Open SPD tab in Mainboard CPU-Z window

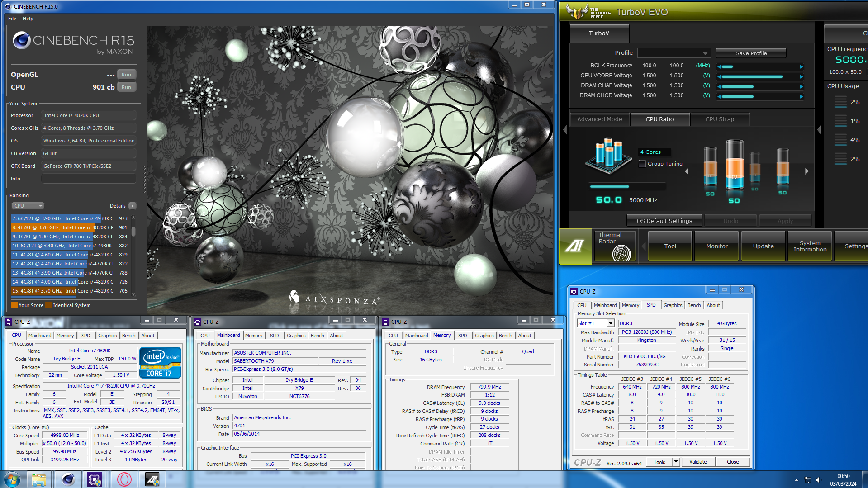click(x=274, y=336)
